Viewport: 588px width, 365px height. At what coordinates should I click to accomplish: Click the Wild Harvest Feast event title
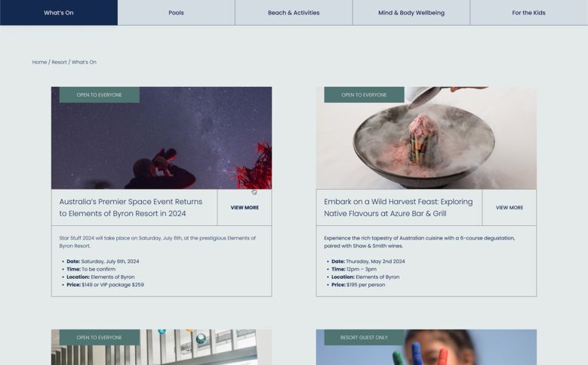398,208
